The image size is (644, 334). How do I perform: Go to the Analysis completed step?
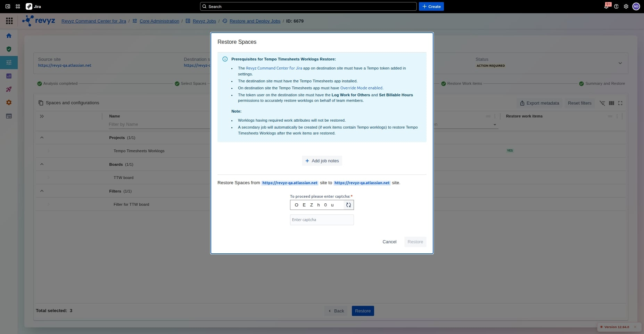[x=57, y=83]
